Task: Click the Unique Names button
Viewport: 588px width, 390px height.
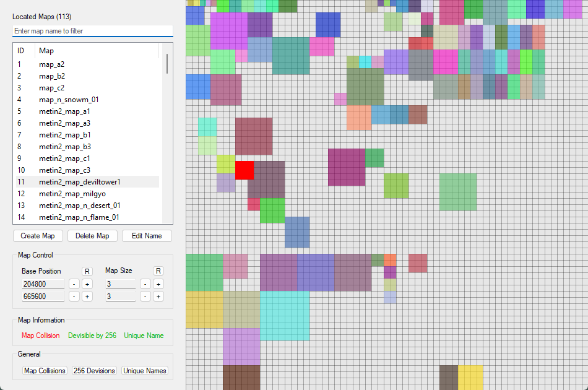Action: tap(144, 370)
